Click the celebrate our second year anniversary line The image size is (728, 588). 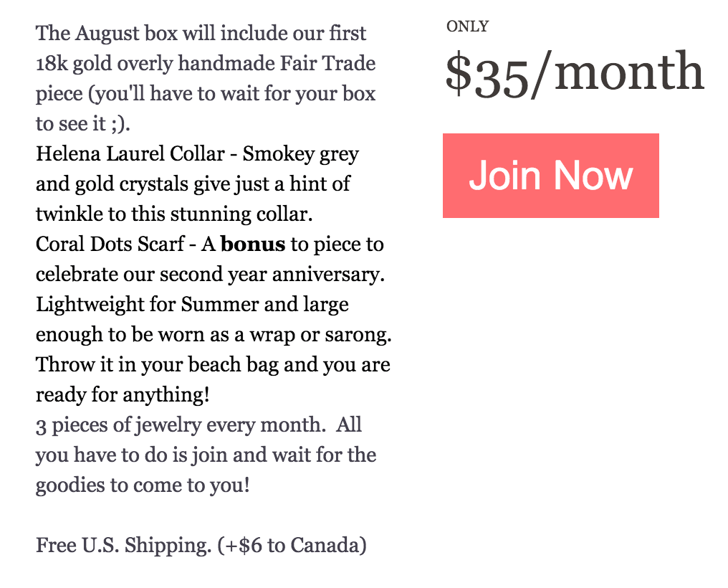pos(211,275)
